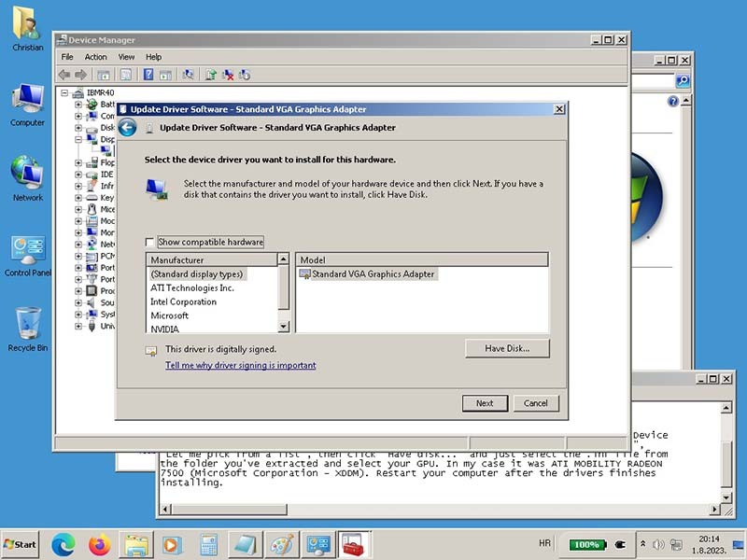
Task: Open the View menu
Action: (126, 57)
